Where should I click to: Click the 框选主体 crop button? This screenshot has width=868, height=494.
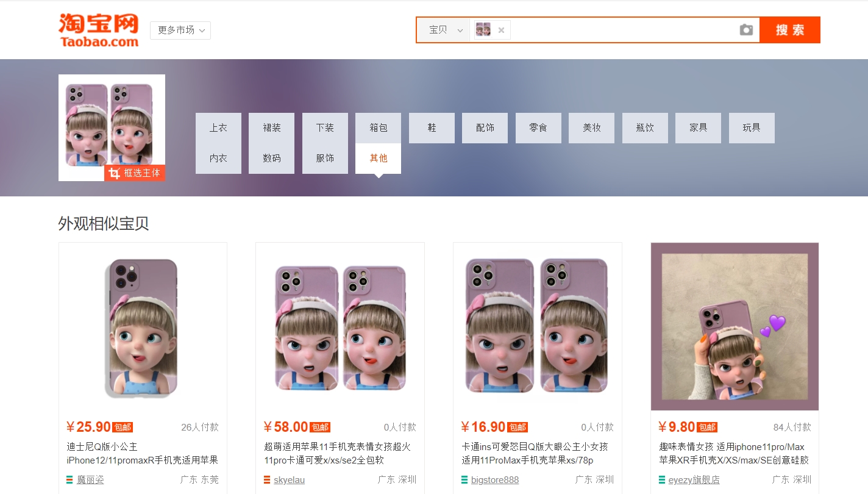pos(135,173)
